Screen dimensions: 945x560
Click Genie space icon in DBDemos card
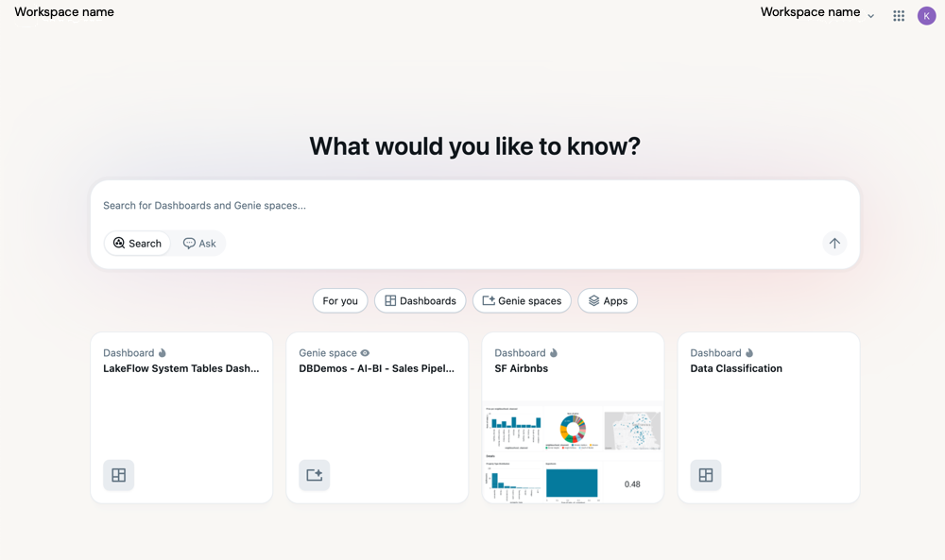[x=314, y=475]
